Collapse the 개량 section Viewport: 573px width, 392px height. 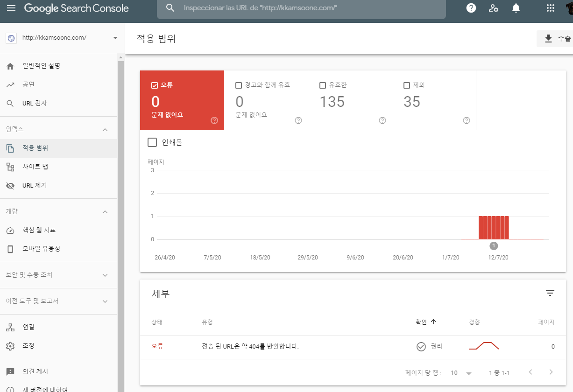pos(105,211)
